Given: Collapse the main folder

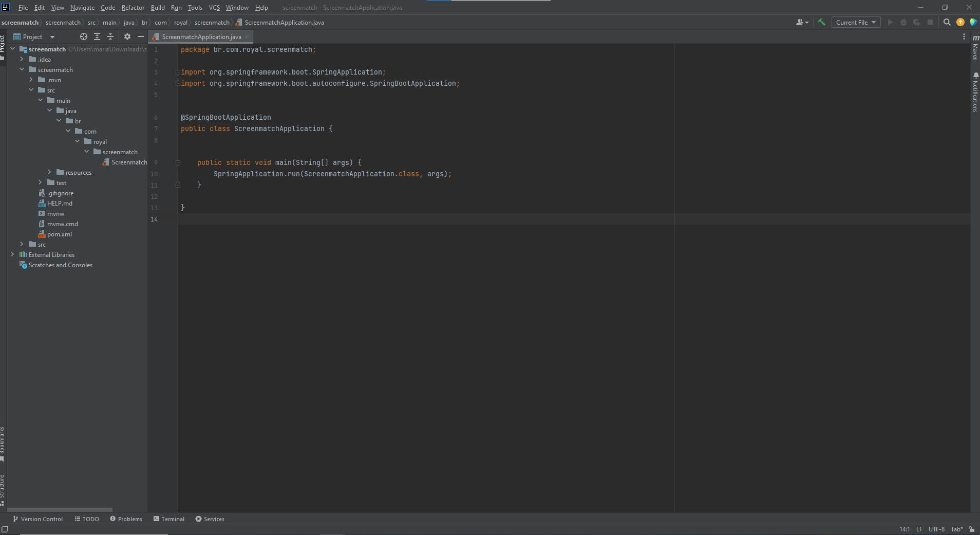Looking at the screenshot, I should [x=41, y=100].
